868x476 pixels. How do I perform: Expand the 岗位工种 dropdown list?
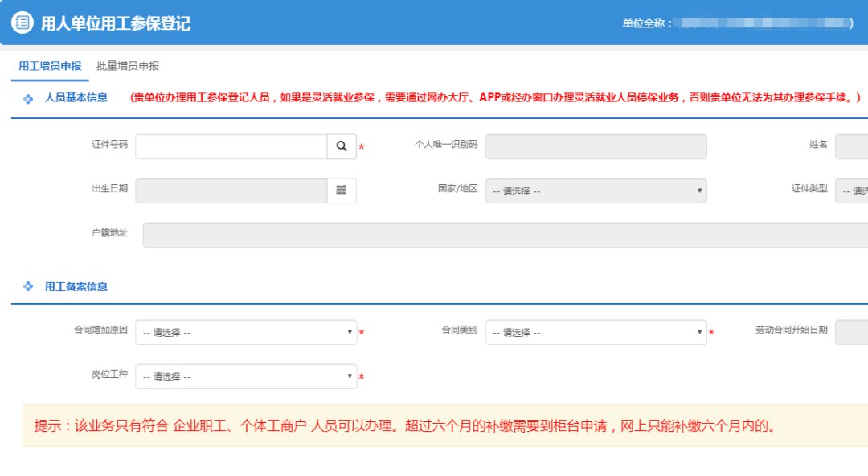[x=246, y=376]
